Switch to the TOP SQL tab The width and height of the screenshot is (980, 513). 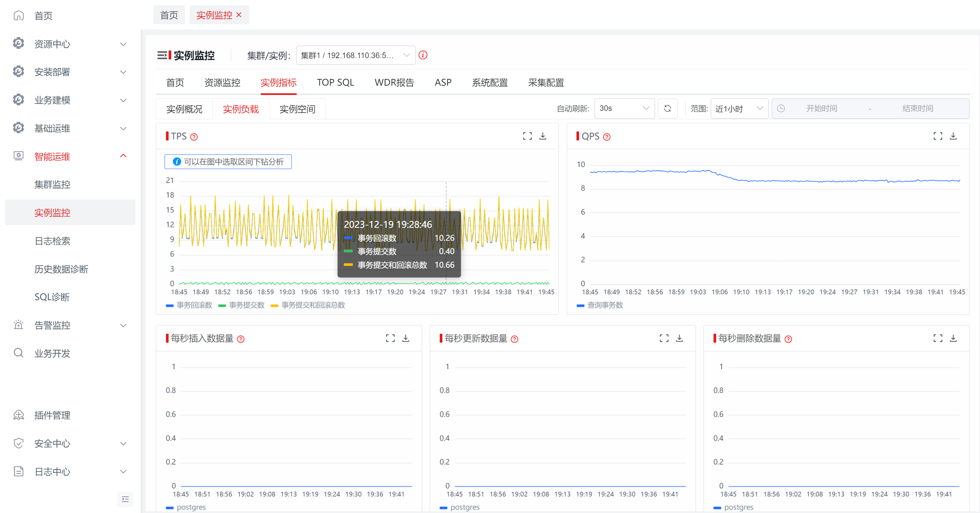[335, 83]
